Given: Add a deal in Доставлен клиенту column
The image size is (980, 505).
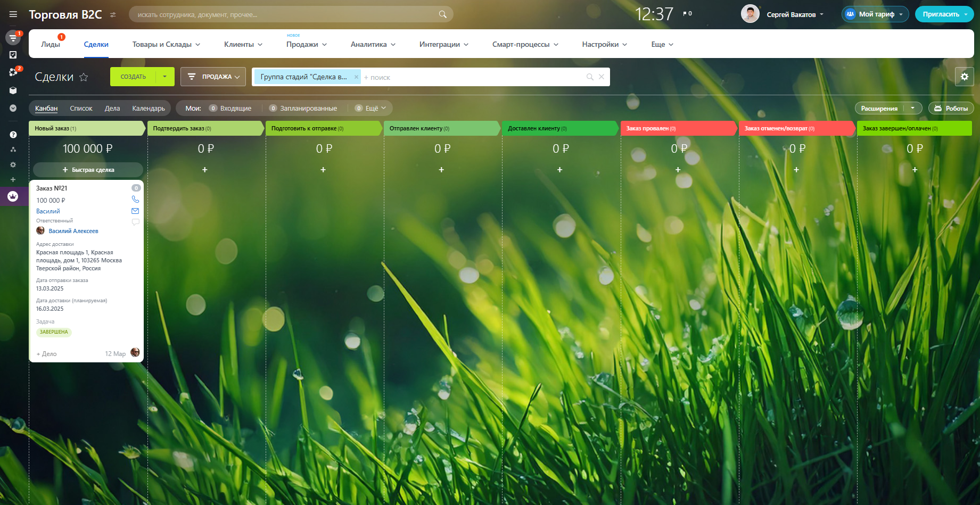Looking at the screenshot, I should tap(559, 170).
